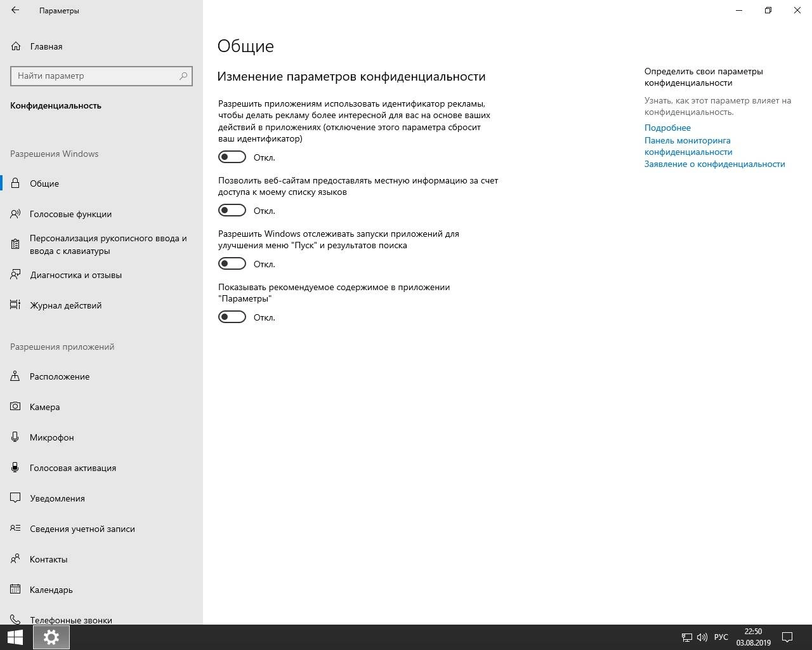
Task: Open Персонализация рукописного ввода section
Action: tap(101, 244)
